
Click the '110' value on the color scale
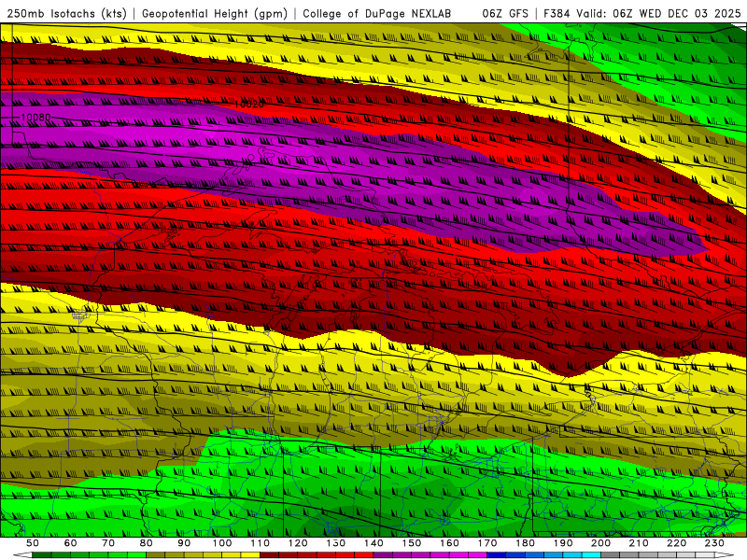(260, 543)
